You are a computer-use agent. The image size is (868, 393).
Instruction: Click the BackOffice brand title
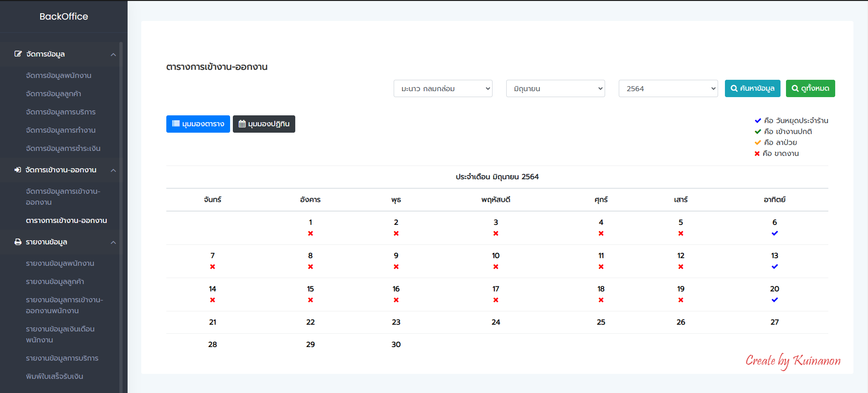64,16
